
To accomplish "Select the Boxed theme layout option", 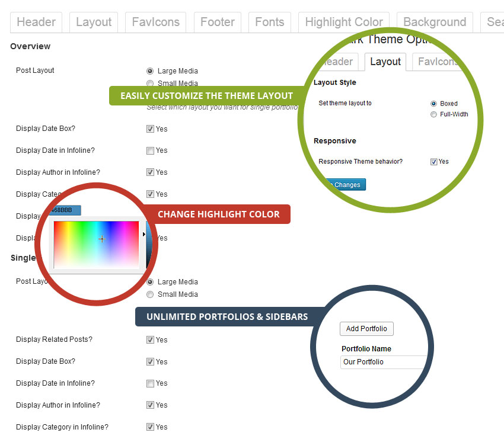I will pyautogui.click(x=434, y=104).
